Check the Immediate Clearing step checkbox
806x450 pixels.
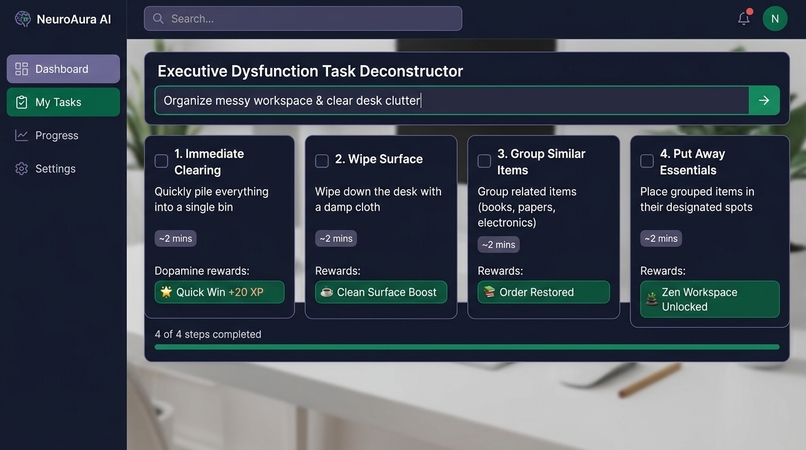tap(161, 161)
